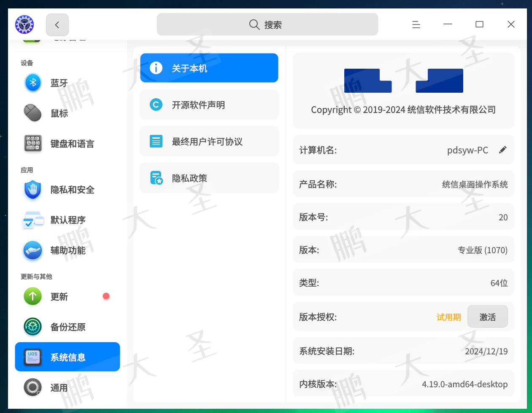Click the Control Center gear logo icon
The image size is (532, 413).
tap(24, 24)
